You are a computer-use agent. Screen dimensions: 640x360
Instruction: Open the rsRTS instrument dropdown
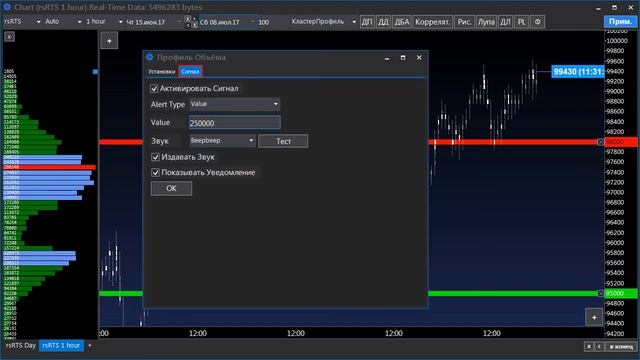coord(22,22)
